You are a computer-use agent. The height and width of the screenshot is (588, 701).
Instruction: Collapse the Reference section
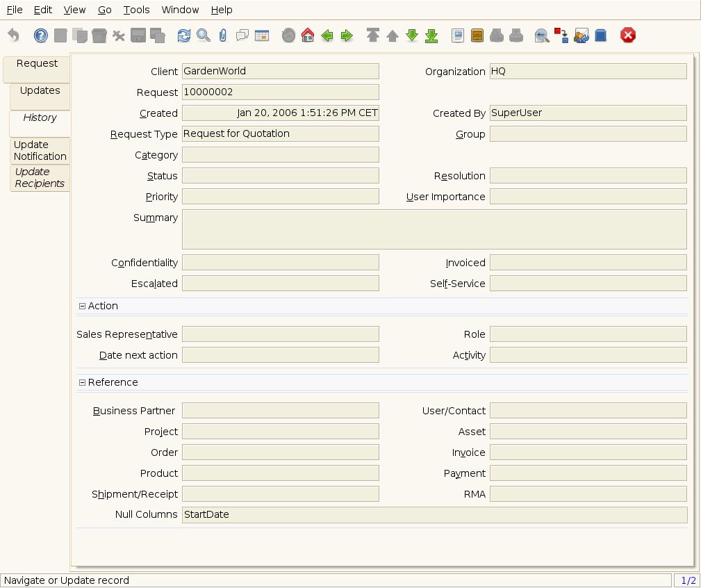click(82, 382)
